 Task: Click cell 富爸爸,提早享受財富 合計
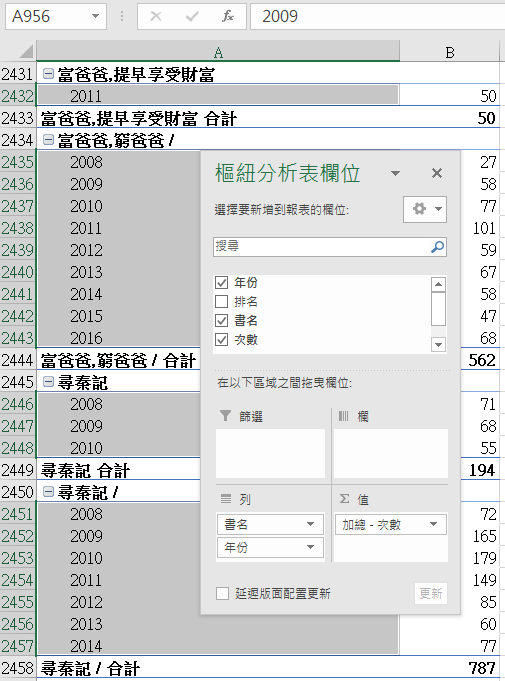[218, 118]
